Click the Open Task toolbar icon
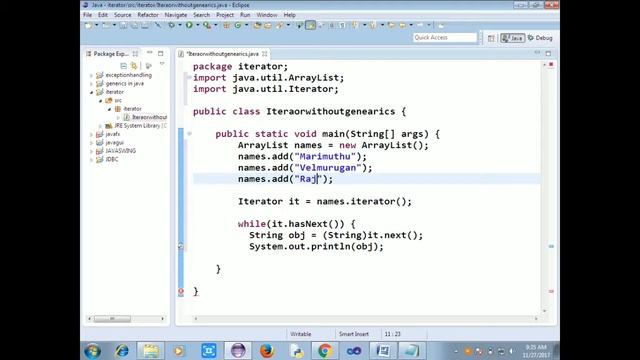Image resolution: width=640 pixels, height=360 pixels. pos(268,25)
